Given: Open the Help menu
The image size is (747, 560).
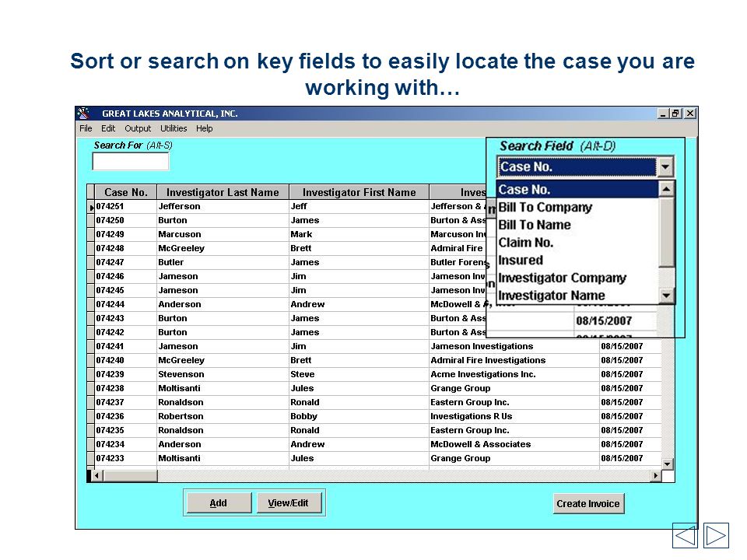Looking at the screenshot, I should click(x=205, y=128).
